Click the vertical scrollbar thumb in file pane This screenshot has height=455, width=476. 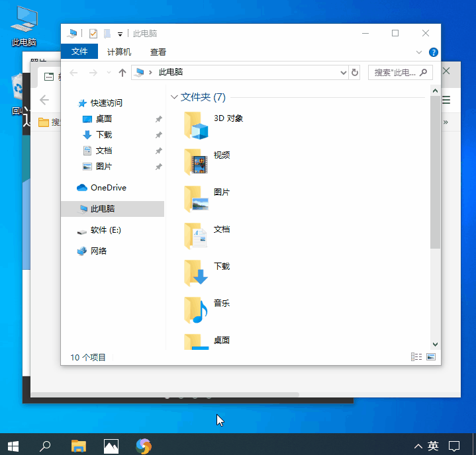click(435, 172)
